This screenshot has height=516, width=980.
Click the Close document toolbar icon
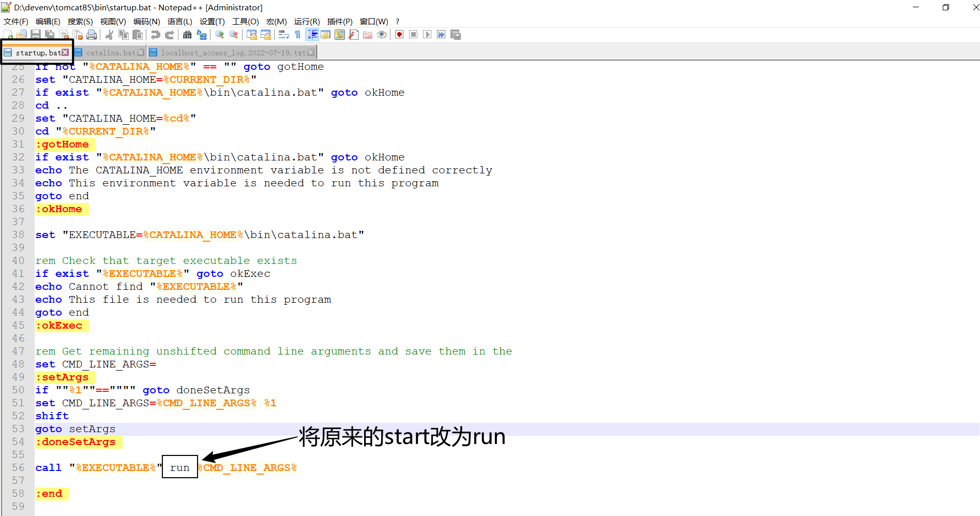[64, 35]
